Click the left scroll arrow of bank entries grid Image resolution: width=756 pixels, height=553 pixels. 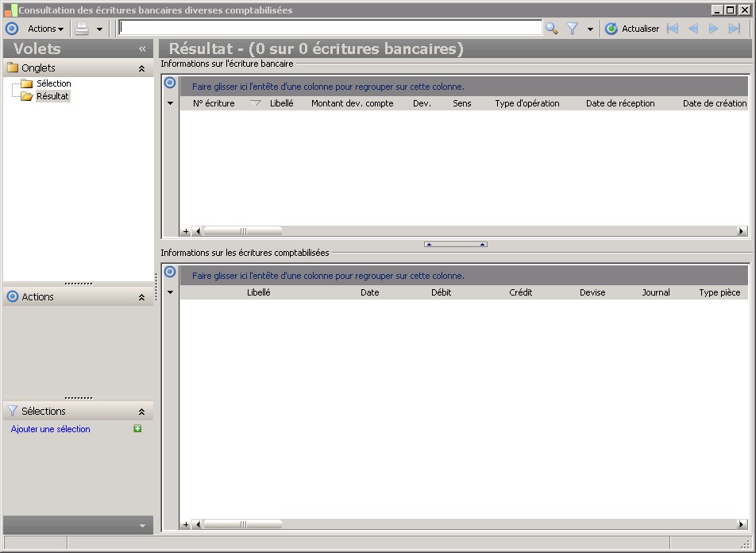tap(197, 232)
